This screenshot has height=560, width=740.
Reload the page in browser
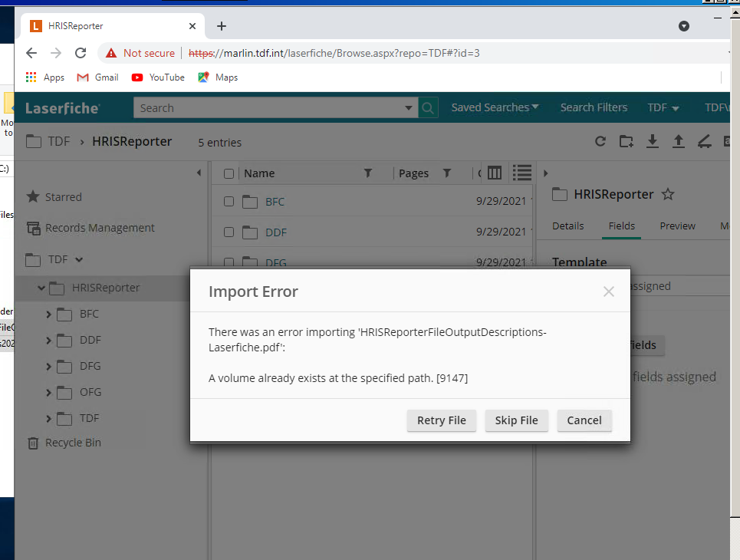tap(81, 53)
